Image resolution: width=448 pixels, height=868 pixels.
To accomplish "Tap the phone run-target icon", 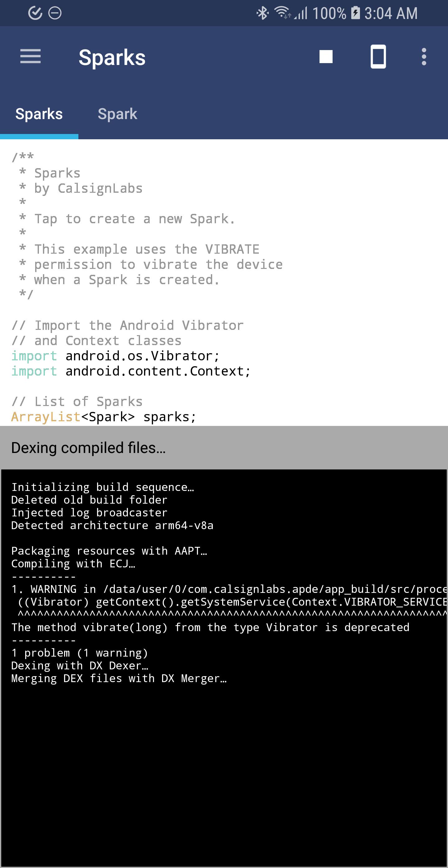I will [x=378, y=57].
